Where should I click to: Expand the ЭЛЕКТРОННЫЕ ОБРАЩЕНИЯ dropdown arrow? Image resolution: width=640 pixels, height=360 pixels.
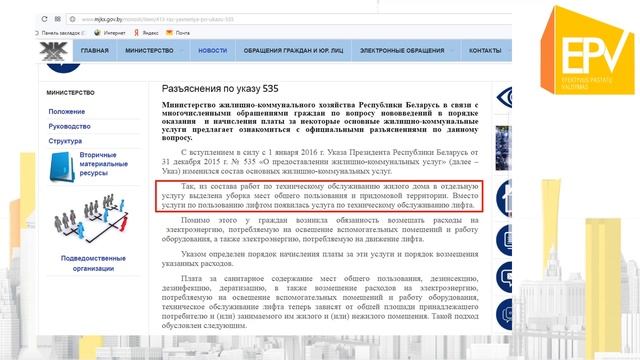(452, 51)
